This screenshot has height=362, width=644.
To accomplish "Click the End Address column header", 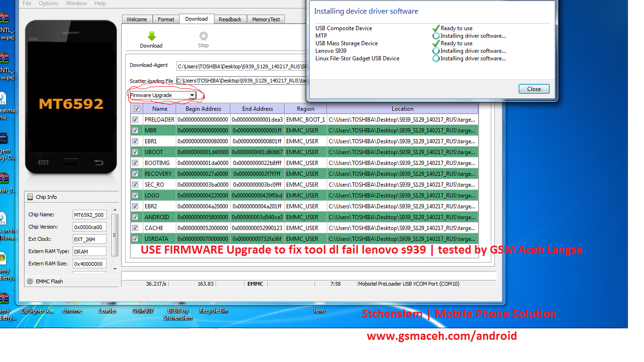I will coord(257,109).
